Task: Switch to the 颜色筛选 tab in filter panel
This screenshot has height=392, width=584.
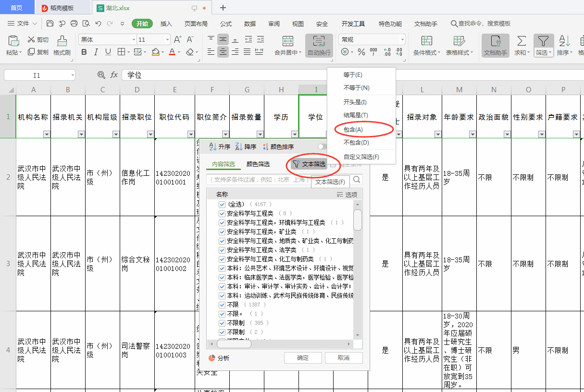Action: pyautogui.click(x=258, y=164)
